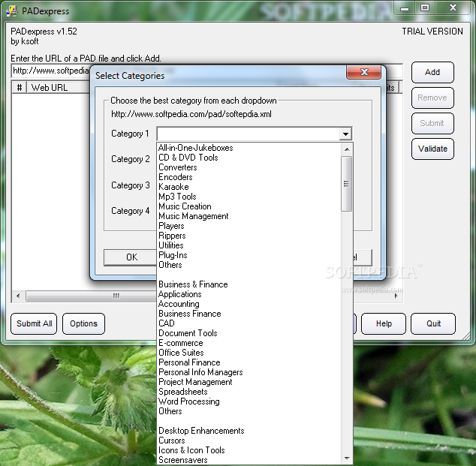Click the main list scroll right arrow

pyautogui.click(x=396, y=296)
